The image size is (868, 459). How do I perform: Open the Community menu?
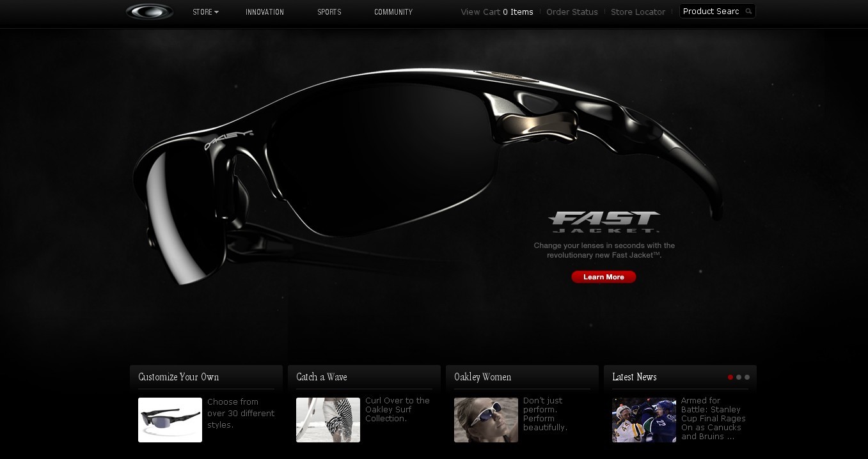coord(393,12)
